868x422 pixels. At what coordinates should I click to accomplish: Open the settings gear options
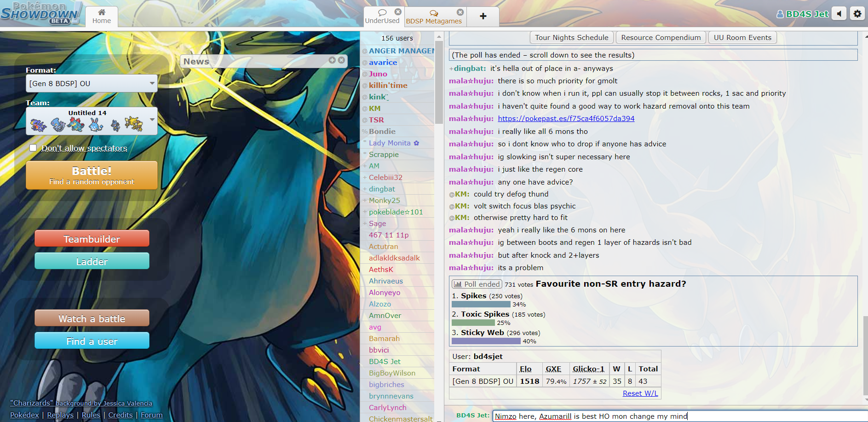click(857, 14)
